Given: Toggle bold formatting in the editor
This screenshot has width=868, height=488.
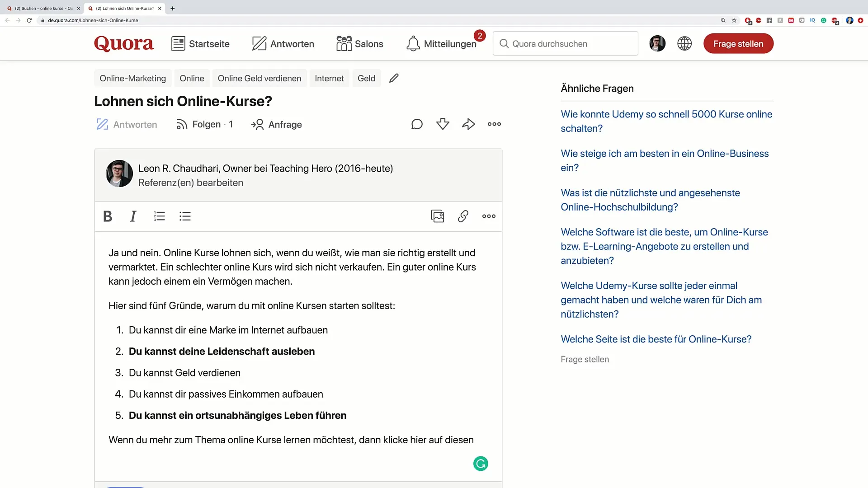Looking at the screenshot, I should (x=108, y=216).
